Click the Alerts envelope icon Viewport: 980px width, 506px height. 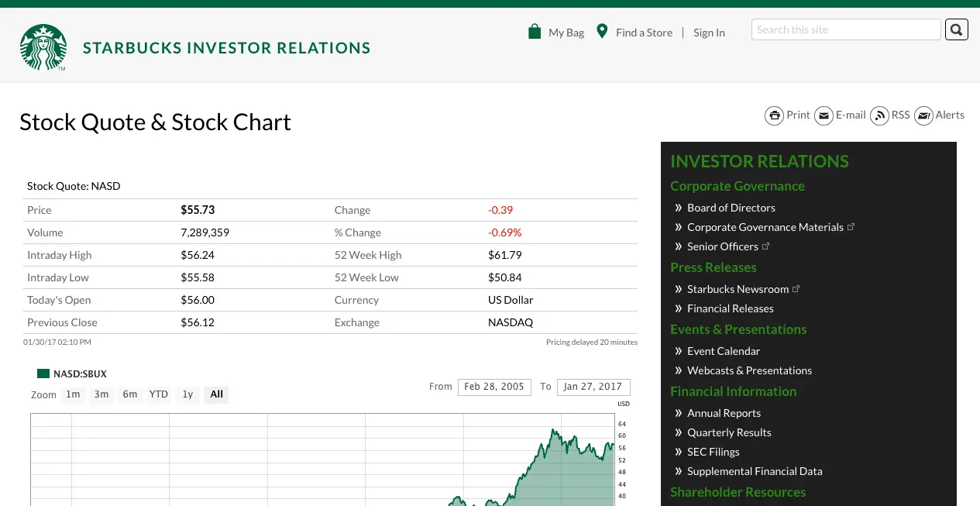click(923, 115)
